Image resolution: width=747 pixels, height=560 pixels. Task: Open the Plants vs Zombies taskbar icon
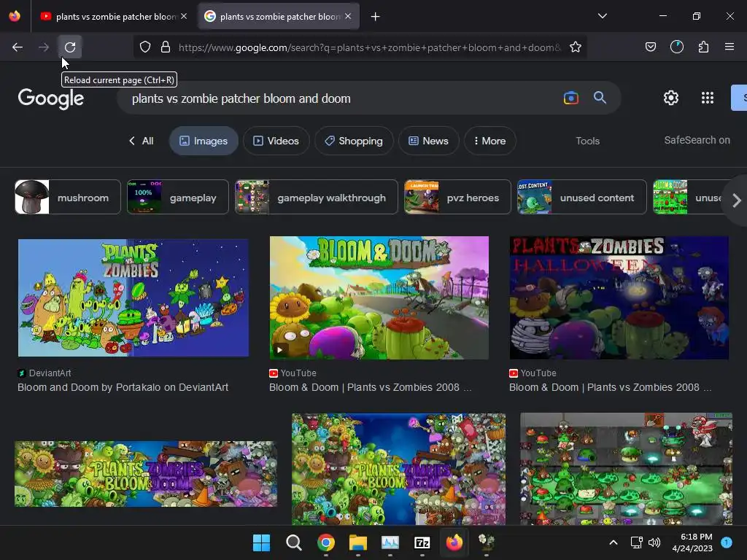coord(487,542)
